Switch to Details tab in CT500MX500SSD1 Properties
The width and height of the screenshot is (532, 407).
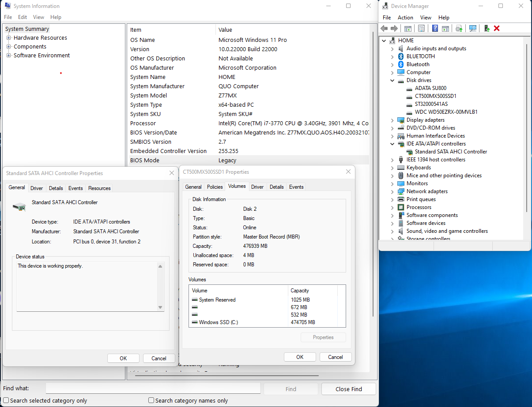(x=277, y=187)
